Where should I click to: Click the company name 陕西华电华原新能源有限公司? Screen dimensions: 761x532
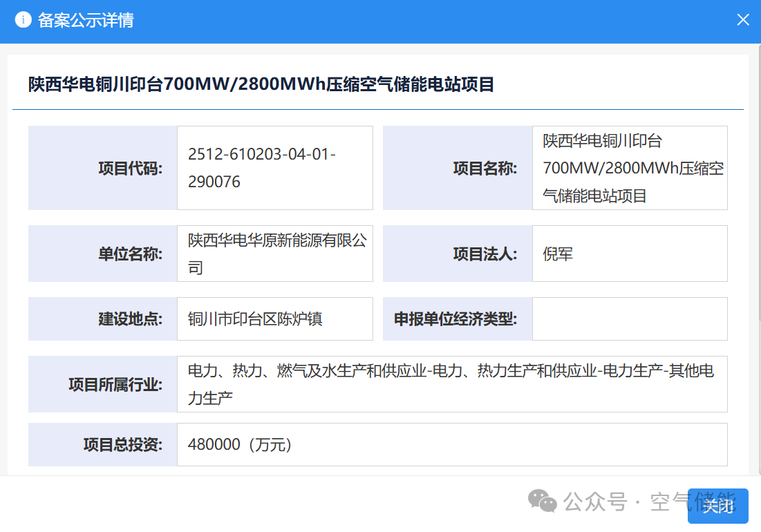[x=276, y=254]
